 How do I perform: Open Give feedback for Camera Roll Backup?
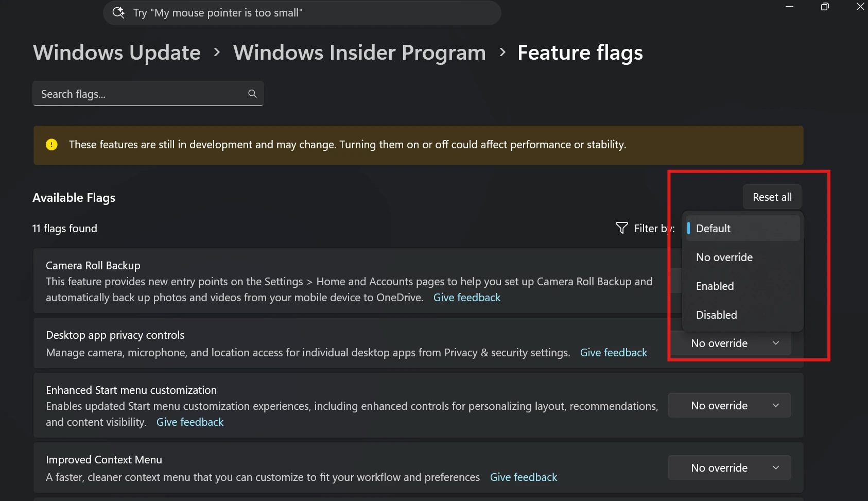(467, 298)
